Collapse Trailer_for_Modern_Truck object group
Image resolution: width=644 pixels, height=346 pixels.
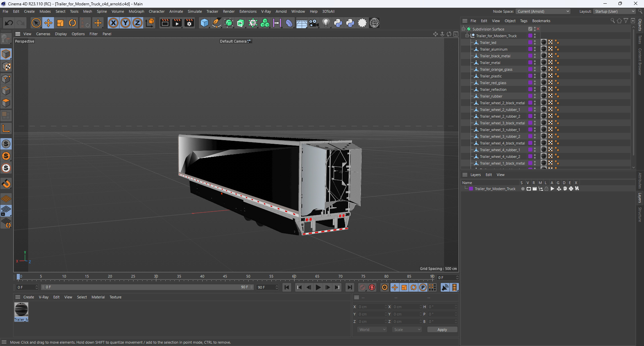(467, 36)
